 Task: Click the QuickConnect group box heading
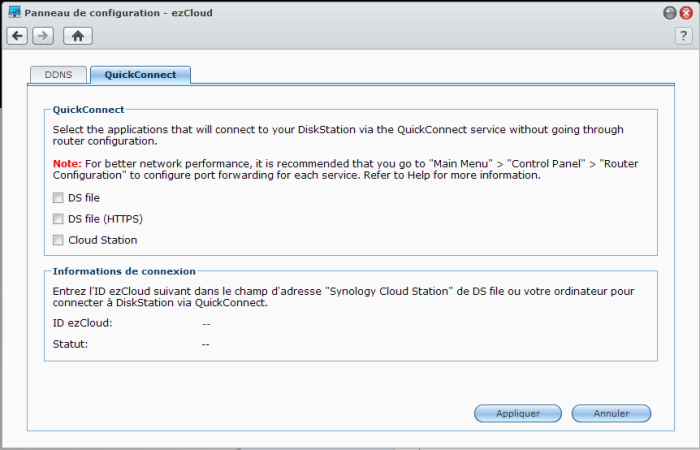[x=88, y=109]
